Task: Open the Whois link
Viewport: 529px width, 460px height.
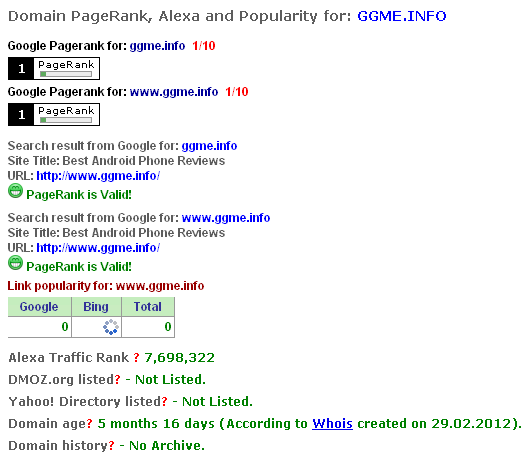Action: (x=332, y=424)
